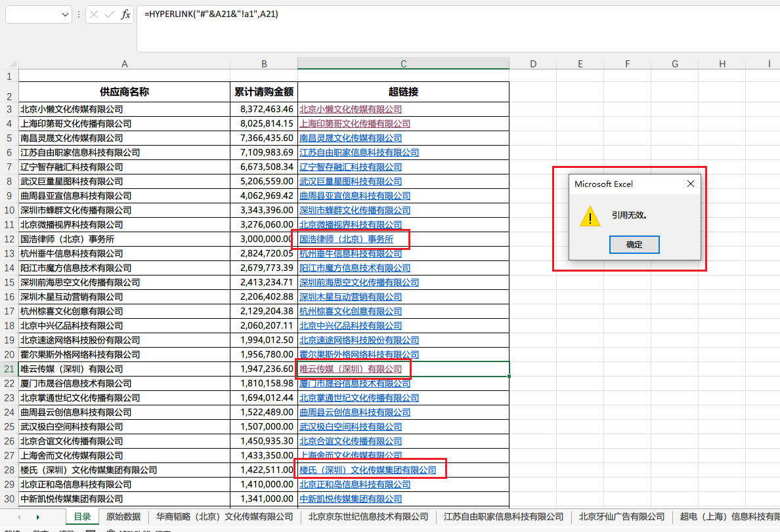Viewport: 780px width, 532px height.
Task: Open hyperlink 中新凯悦传媒集团有限公司
Action: (x=350, y=499)
